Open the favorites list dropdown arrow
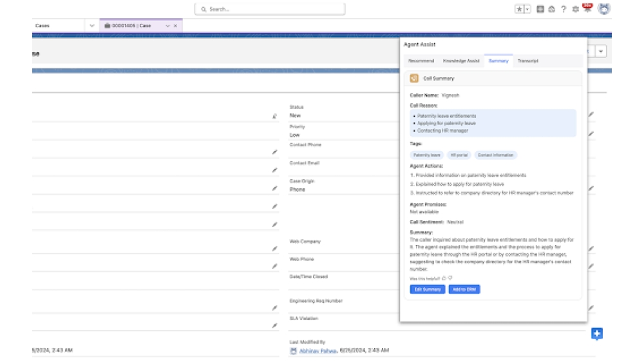The width and height of the screenshot is (644, 363). (528, 9)
